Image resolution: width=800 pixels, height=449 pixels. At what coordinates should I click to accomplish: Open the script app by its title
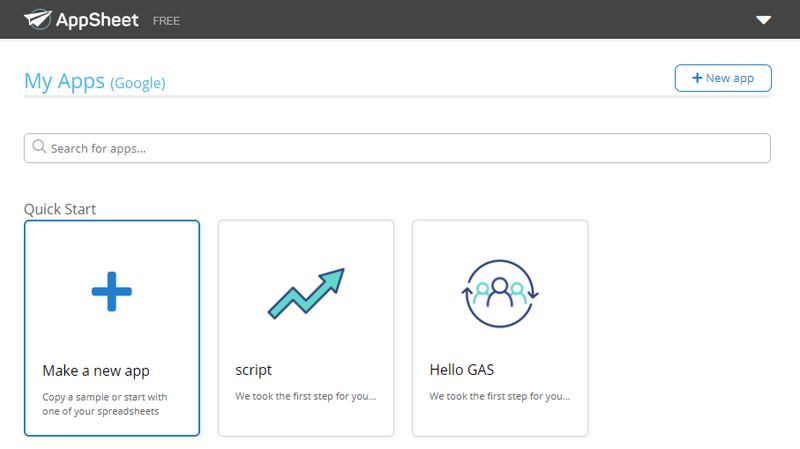pyautogui.click(x=254, y=370)
